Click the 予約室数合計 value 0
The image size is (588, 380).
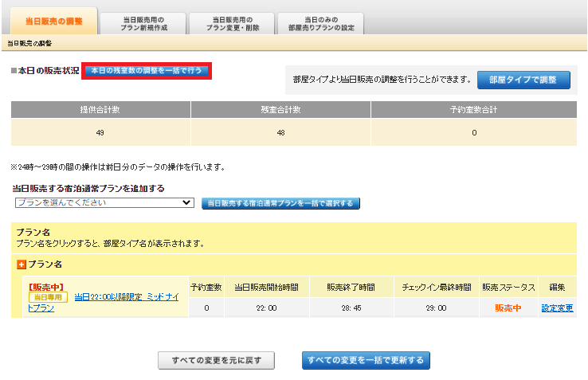pyautogui.click(x=474, y=132)
